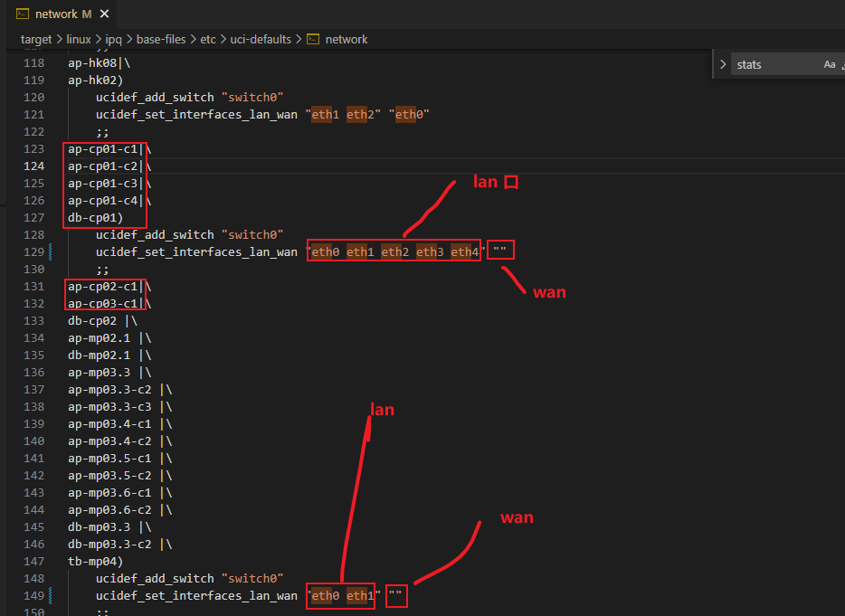Click line number 129 in gutter
This screenshot has height=616, width=845.
point(34,251)
